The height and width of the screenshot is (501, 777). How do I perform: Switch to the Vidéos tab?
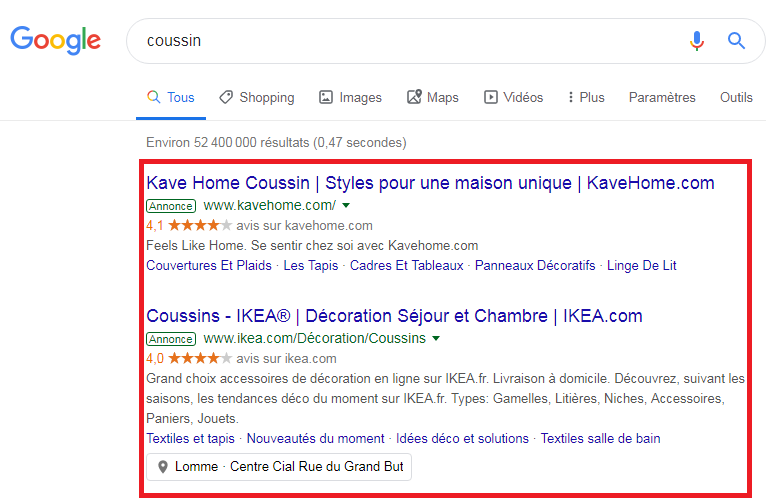pos(513,97)
